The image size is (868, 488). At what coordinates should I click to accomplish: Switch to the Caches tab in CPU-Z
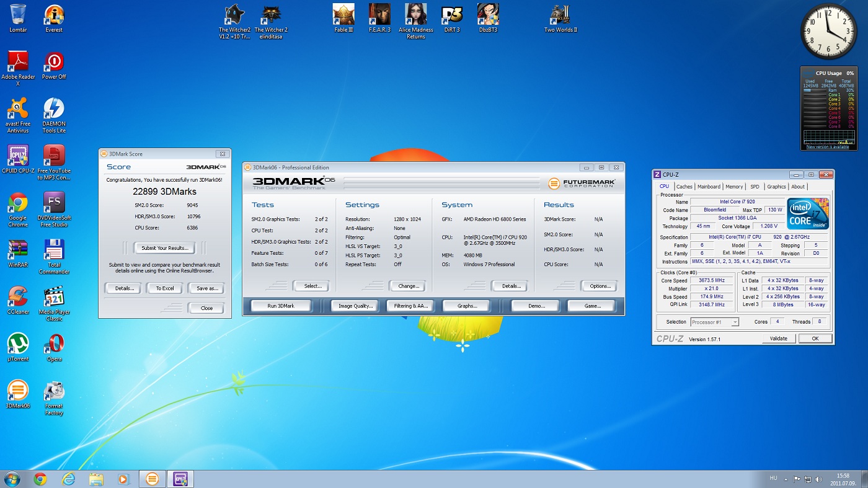point(684,187)
